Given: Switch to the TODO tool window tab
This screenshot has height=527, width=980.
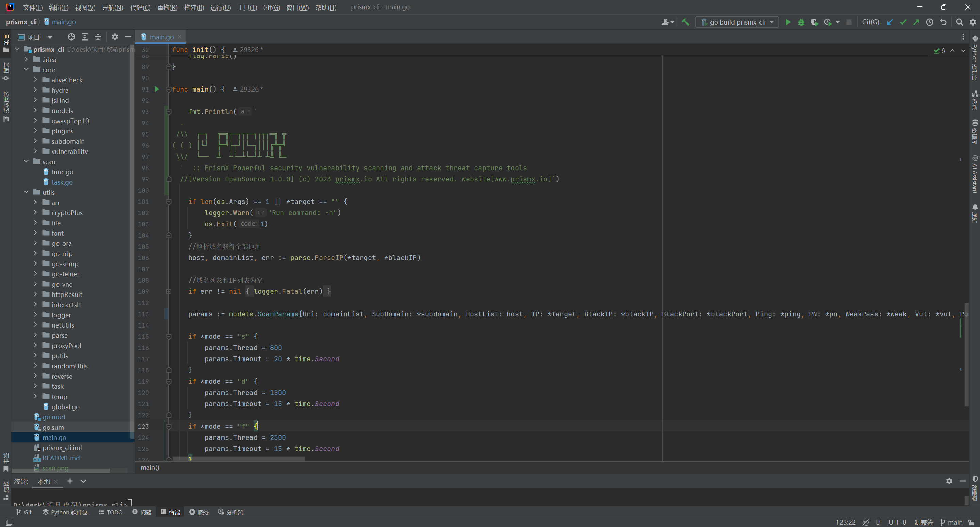Looking at the screenshot, I should [x=111, y=512].
